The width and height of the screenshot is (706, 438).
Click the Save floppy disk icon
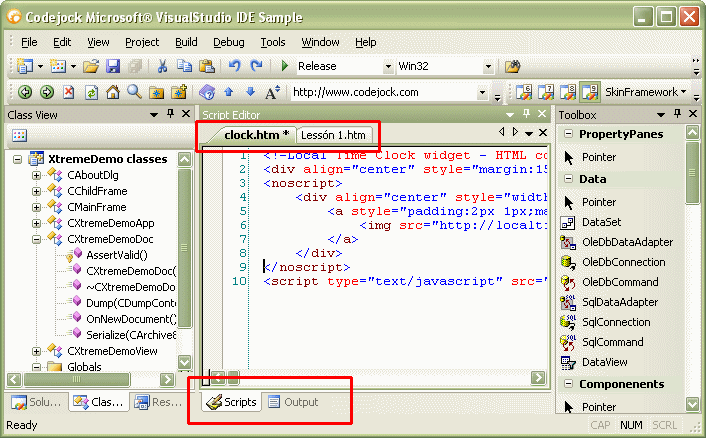(x=113, y=67)
